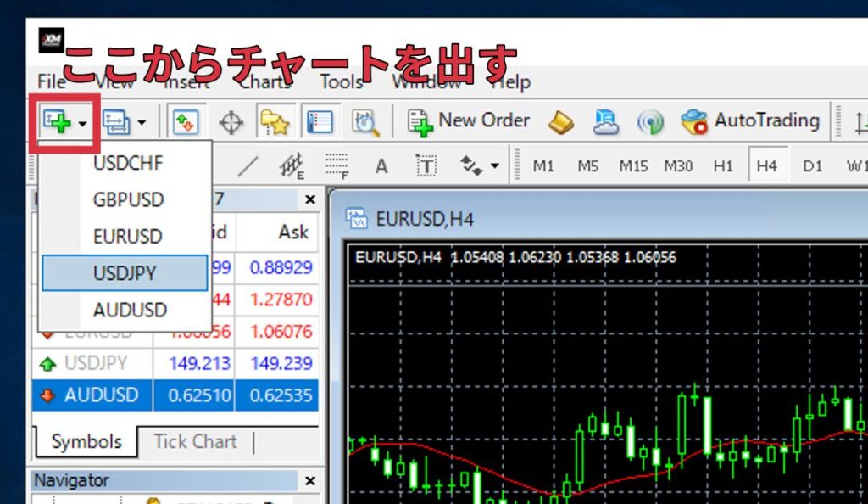Image resolution: width=868 pixels, height=504 pixels.
Task: Click the green up arrow beside USDJPY
Action: tap(48, 364)
